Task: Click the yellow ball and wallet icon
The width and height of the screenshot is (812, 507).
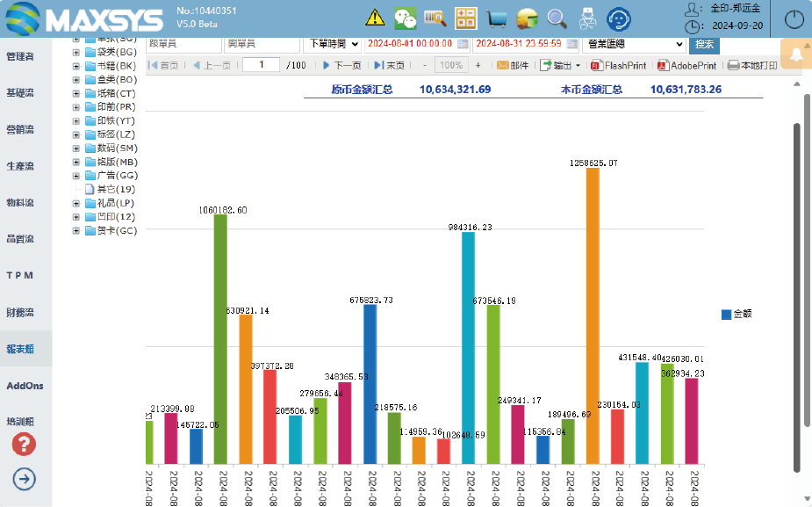Action: tap(528, 18)
